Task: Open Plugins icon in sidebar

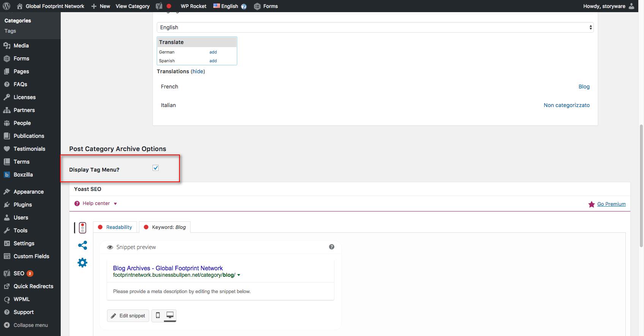Action: click(x=7, y=205)
